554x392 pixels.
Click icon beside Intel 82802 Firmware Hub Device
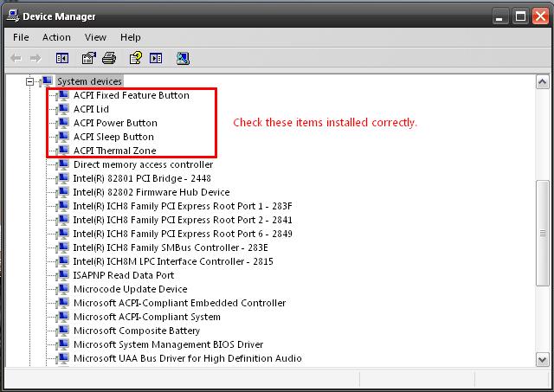point(63,192)
